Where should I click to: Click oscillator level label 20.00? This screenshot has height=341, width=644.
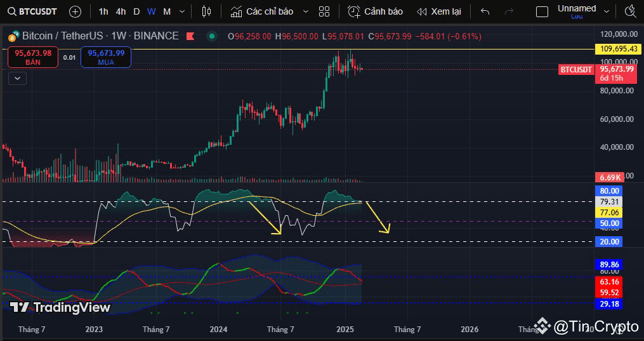pos(609,241)
